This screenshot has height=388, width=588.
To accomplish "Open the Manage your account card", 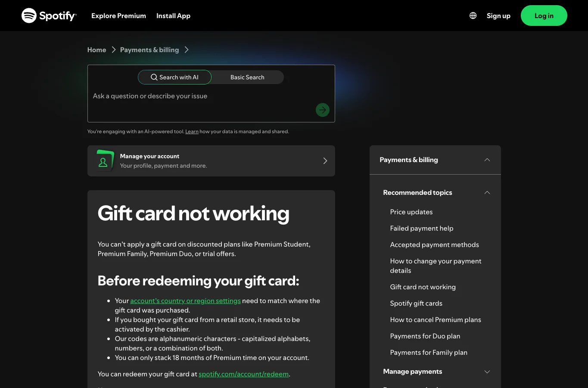I will (211, 161).
